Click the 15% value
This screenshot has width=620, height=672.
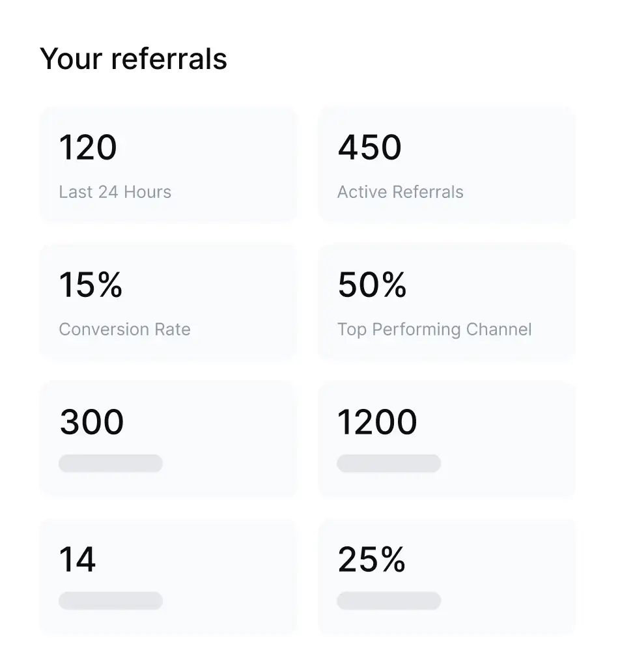pyautogui.click(x=91, y=285)
